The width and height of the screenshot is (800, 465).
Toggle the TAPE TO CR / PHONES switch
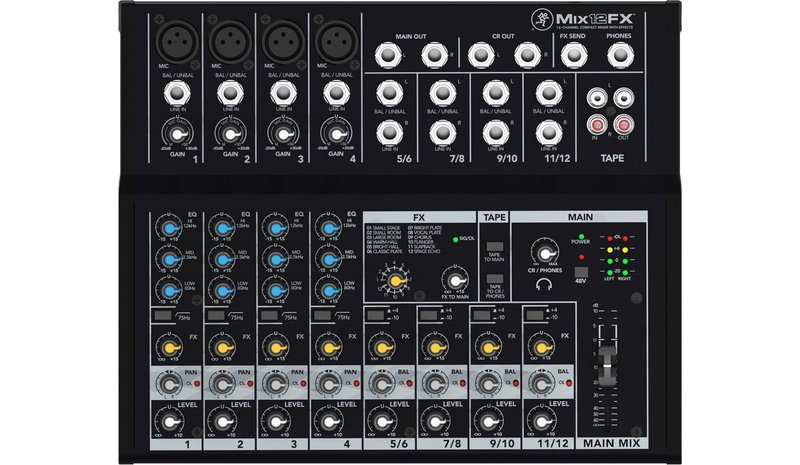coord(495,279)
